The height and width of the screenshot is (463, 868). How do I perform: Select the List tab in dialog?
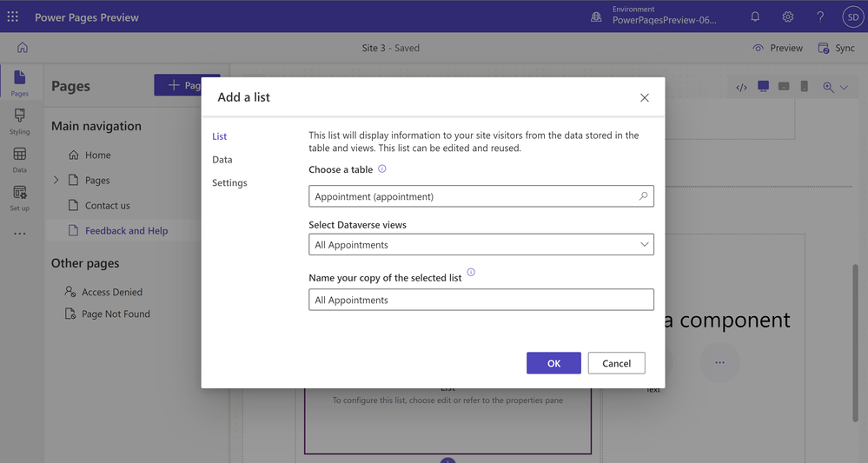click(219, 136)
